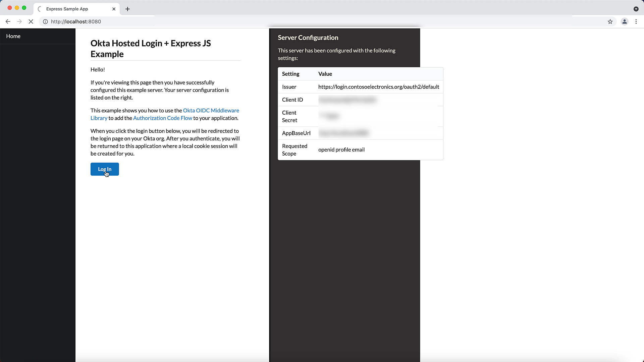
Task: Expand the tab search dropdown arrow
Action: [x=636, y=9]
